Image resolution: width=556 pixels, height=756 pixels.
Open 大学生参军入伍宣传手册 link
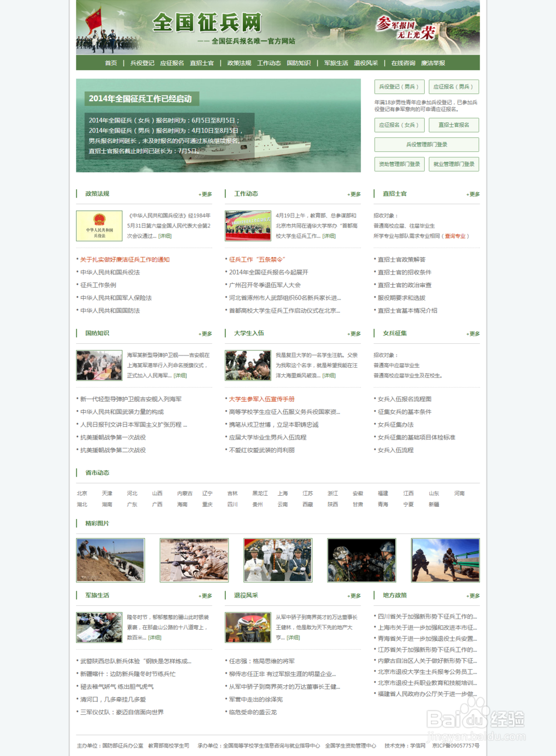coord(262,399)
